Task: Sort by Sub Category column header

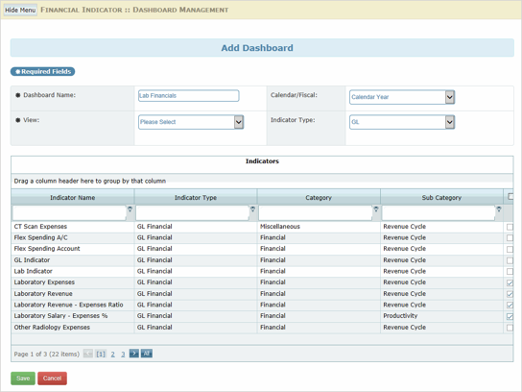Action: (x=442, y=197)
